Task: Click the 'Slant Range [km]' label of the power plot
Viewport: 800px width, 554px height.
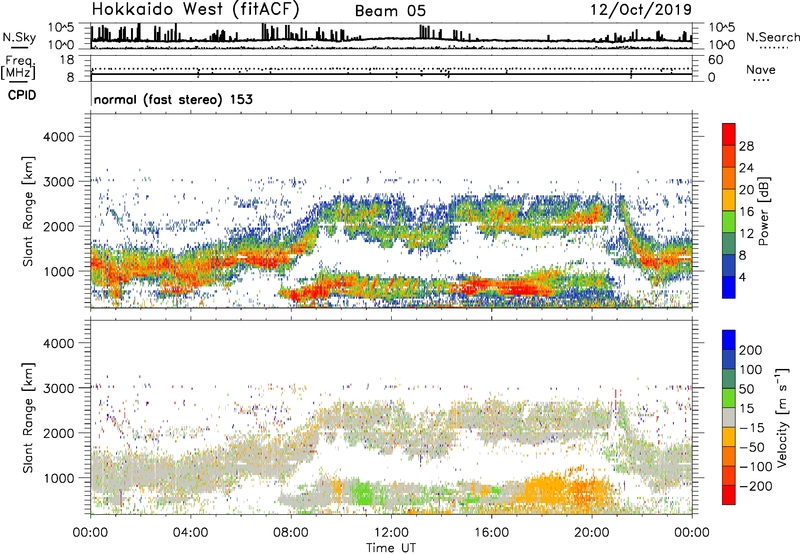Action: coord(28,211)
